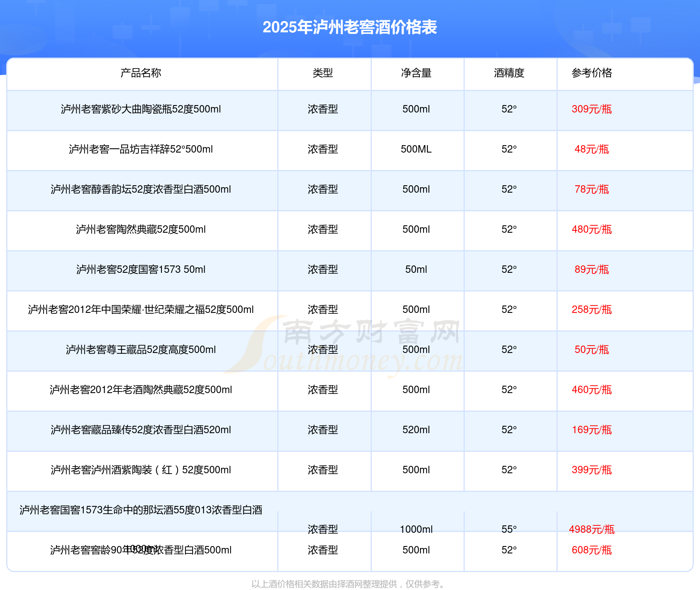This screenshot has width=700, height=590.
Task: Click the "酒精度" column header
Action: click(x=509, y=73)
